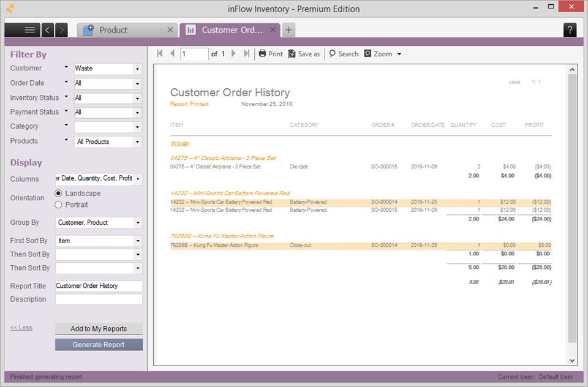Go to next report page

pyautogui.click(x=233, y=54)
